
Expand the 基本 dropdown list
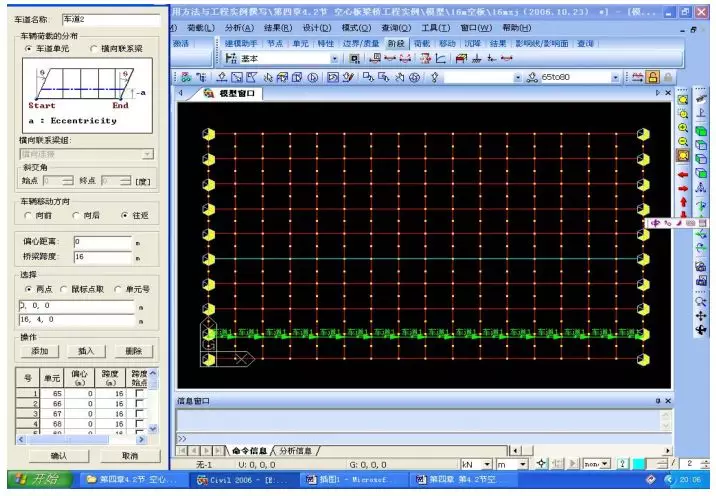tap(336, 59)
